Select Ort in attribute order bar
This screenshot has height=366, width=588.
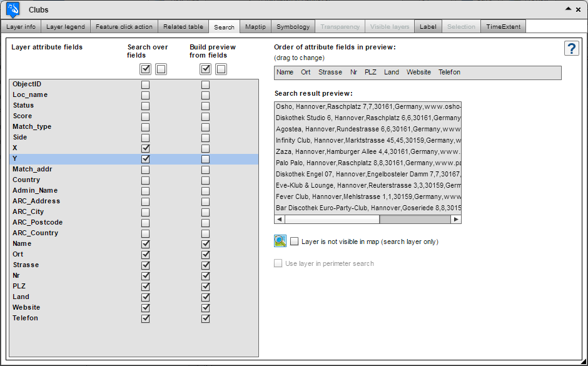click(x=306, y=72)
